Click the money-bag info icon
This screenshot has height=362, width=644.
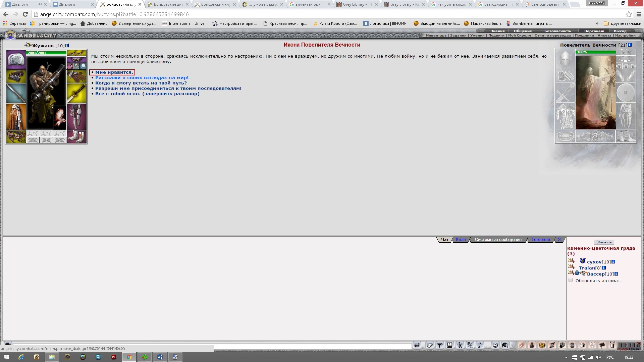[x=532, y=345]
